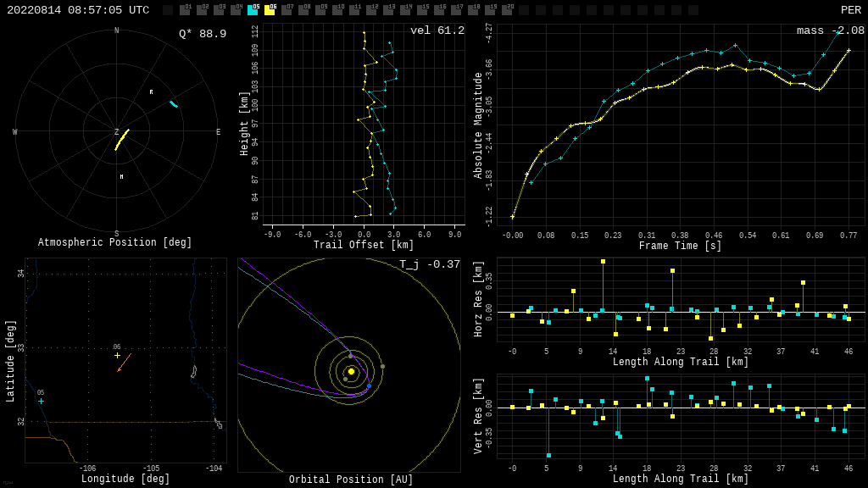The width and height of the screenshot is (868, 488).
Task: Click the mass -2.08 label
Action: pos(830,30)
